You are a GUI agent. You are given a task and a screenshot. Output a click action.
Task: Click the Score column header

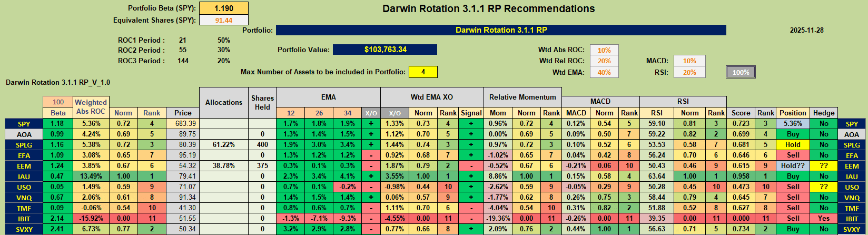(741, 113)
